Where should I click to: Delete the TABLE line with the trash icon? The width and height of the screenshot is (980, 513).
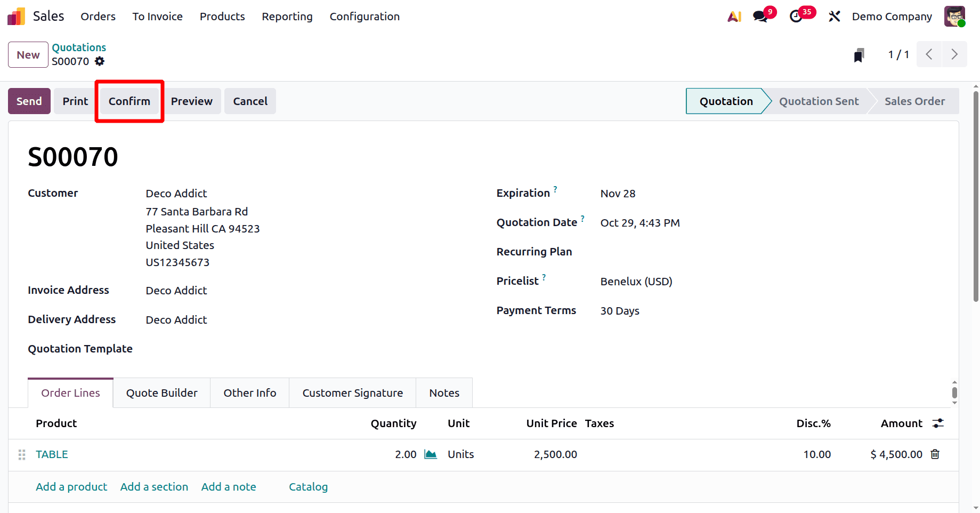[x=935, y=454]
